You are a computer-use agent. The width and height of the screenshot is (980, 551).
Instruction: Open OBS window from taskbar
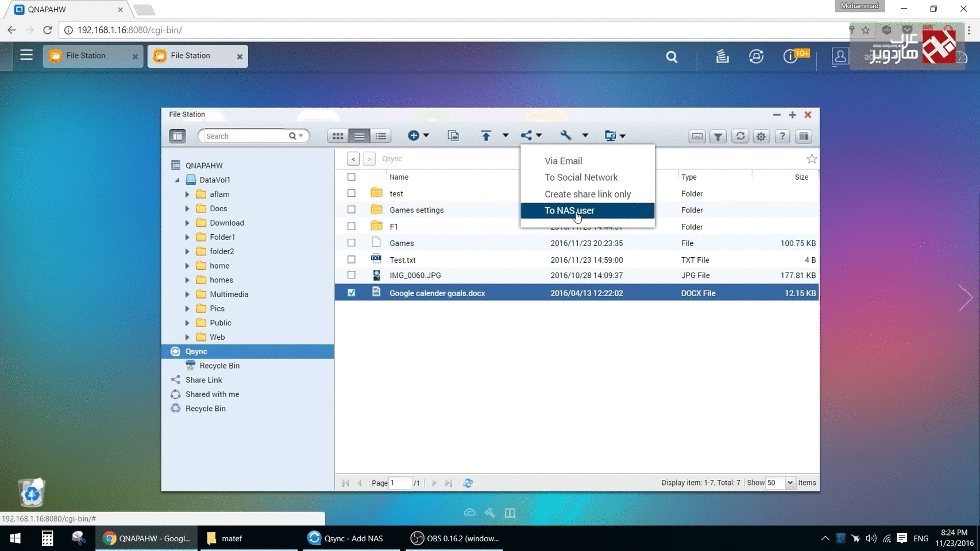tap(454, 538)
